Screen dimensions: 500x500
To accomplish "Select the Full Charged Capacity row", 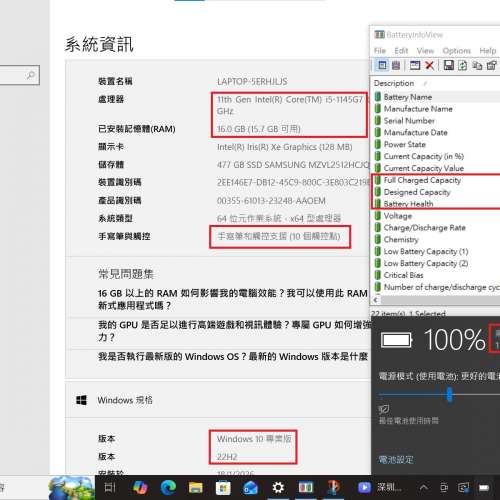I will pyautogui.click(x=437, y=180).
